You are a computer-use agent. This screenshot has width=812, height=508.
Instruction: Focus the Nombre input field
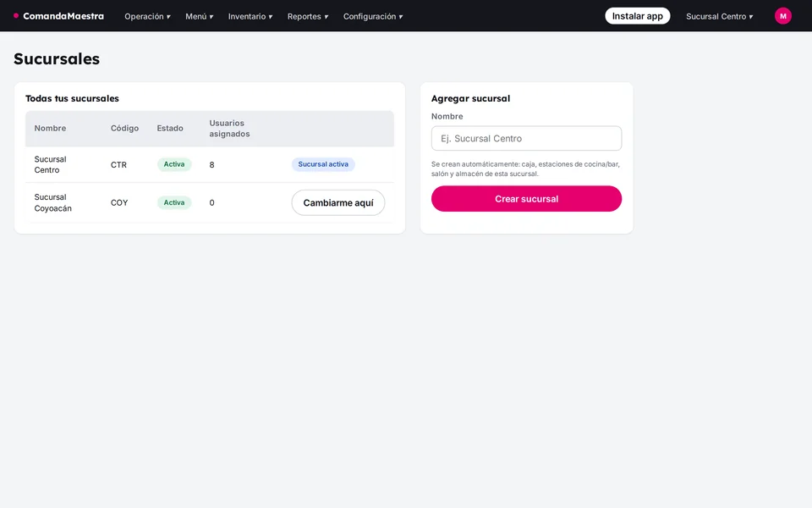[526, 138]
